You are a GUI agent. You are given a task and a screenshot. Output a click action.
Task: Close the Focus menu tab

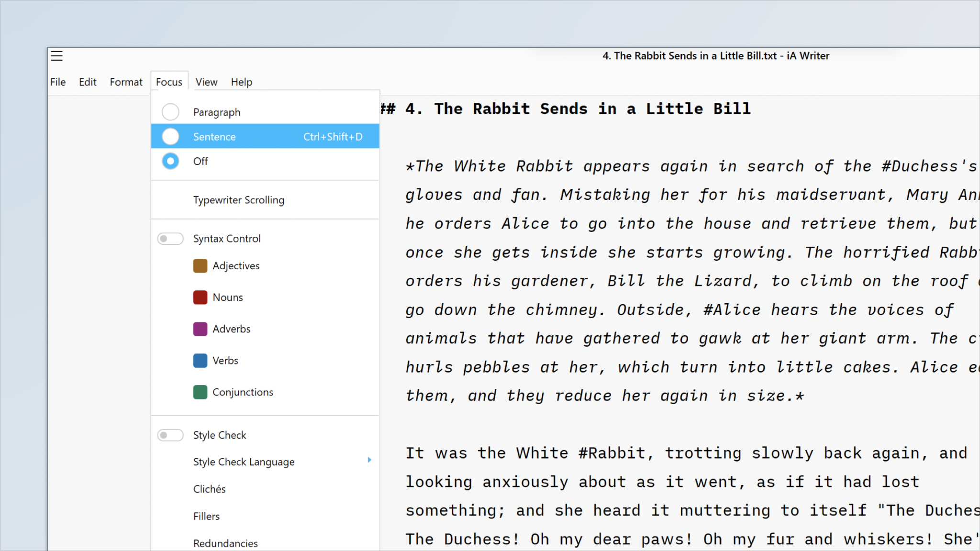click(169, 82)
